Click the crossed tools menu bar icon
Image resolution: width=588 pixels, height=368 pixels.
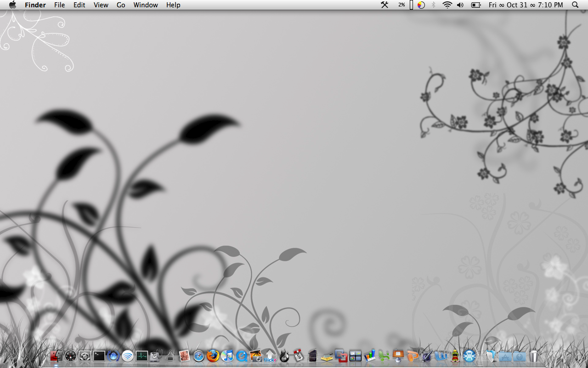tap(384, 5)
